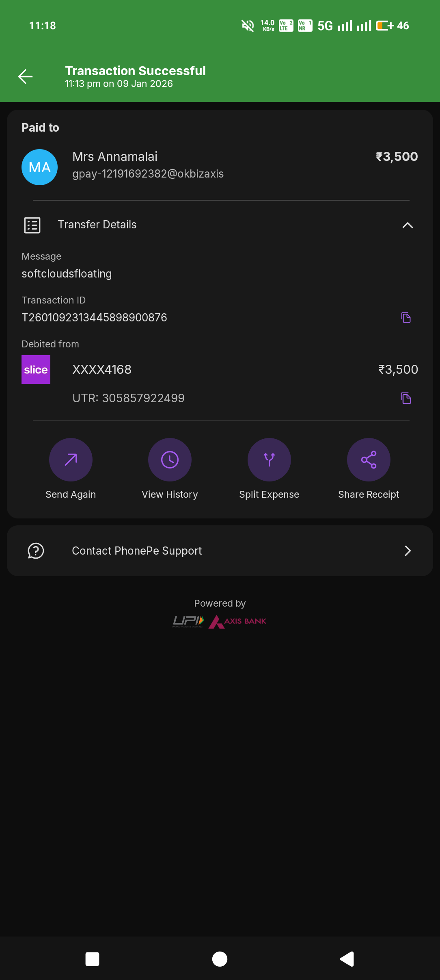Collapse the Transfer Details chevron
The height and width of the screenshot is (980, 440).
(x=408, y=225)
